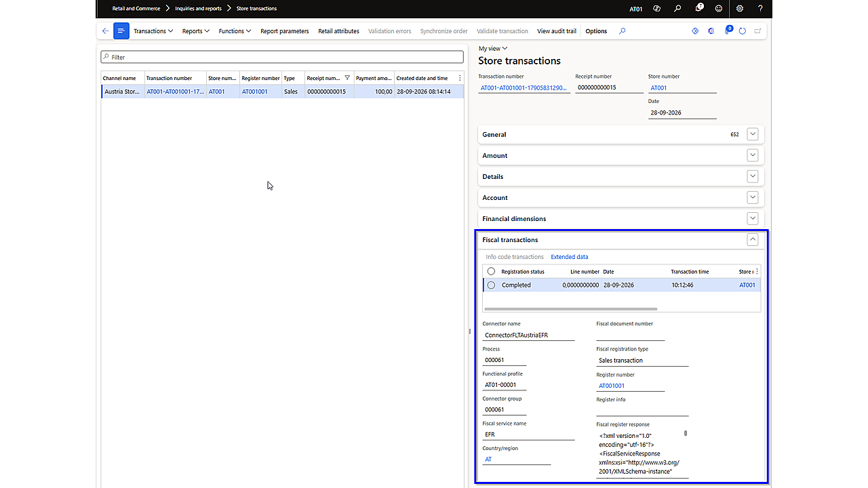The width and height of the screenshot is (868, 488).
Task: Go back using the back arrow icon
Action: [105, 31]
